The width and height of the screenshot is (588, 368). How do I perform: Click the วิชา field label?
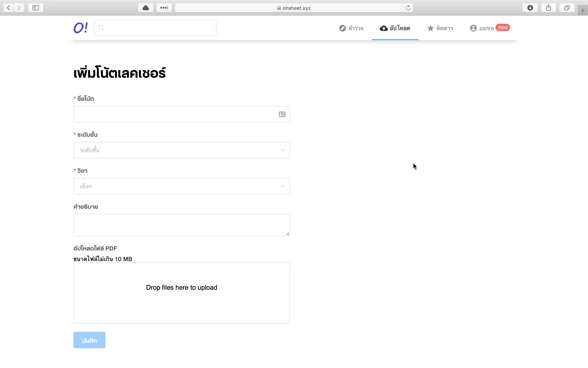tap(82, 171)
